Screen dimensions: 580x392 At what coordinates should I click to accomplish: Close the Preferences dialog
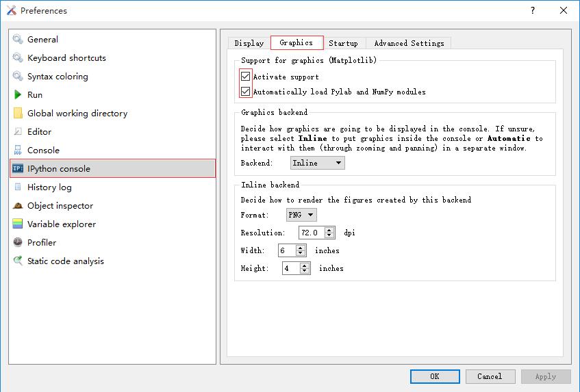(564, 10)
